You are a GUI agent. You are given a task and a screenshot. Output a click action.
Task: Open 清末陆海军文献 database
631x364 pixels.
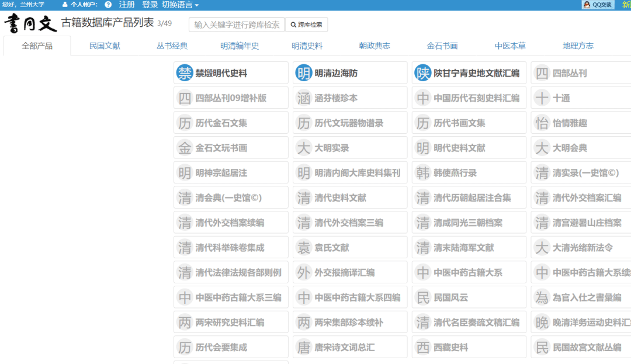[469, 248]
